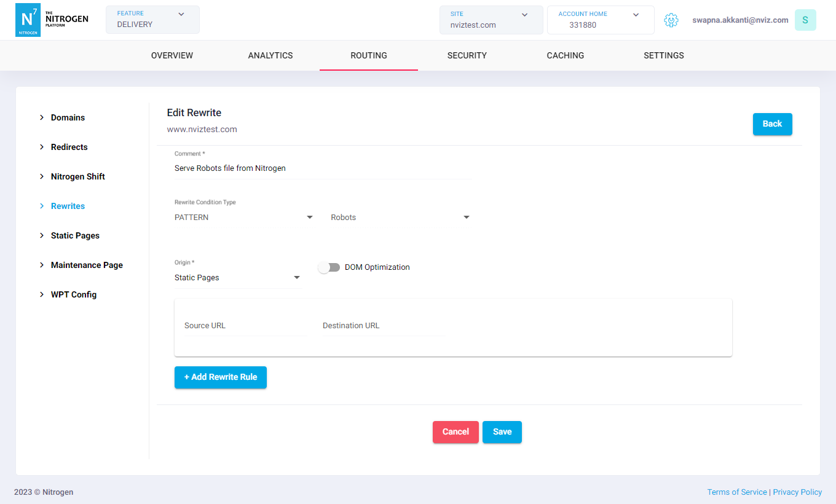Click the Comment text field
This screenshot has width=836, height=504.
click(x=323, y=168)
